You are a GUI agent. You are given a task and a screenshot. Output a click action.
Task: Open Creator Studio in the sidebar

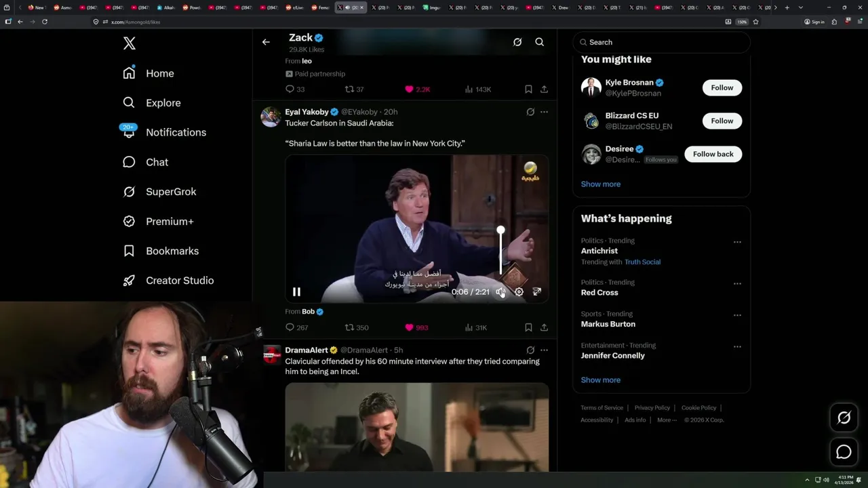pyautogui.click(x=168, y=281)
